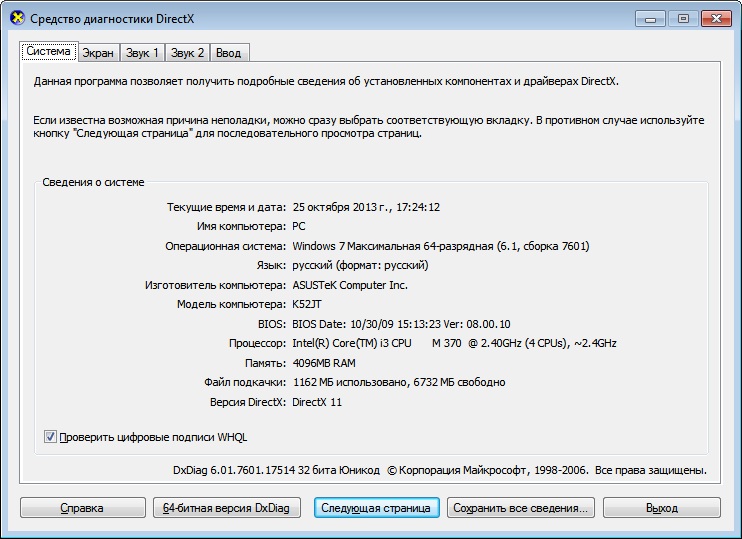Click the Windows 7 operating system value
Image resolution: width=742 pixels, height=539 pixels.
click(440, 246)
